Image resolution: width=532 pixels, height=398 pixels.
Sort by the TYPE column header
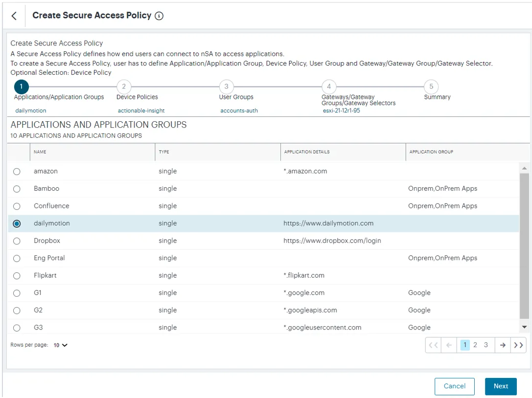(164, 152)
